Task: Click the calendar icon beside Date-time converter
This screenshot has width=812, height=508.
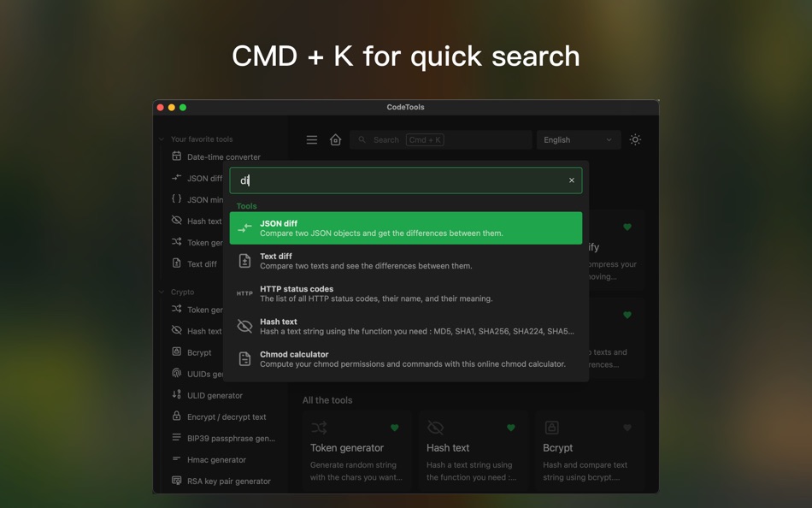Action: coord(177,156)
